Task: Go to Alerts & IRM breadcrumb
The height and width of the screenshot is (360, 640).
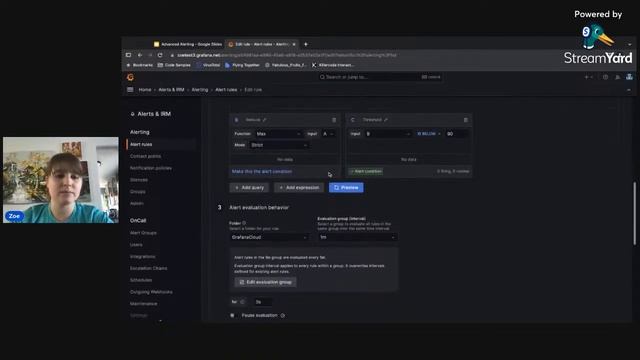Action: [x=171, y=89]
